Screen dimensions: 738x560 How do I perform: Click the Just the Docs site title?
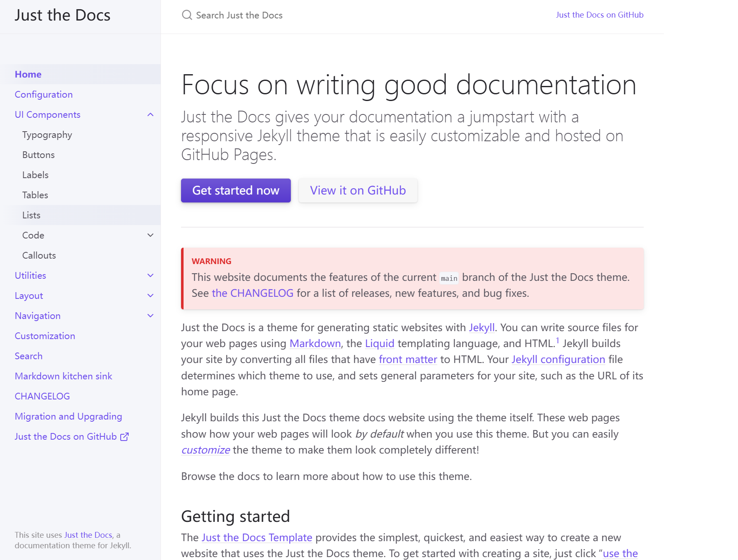(x=62, y=15)
